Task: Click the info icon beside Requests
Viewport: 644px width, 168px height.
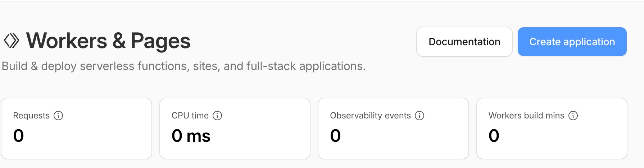Action: (x=58, y=116)
